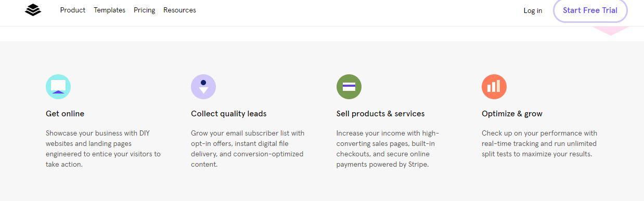Click the email subscriber list description text
The height and width of the screenshot is (201, 644).
pyautogui.click(x=248, y=149)
